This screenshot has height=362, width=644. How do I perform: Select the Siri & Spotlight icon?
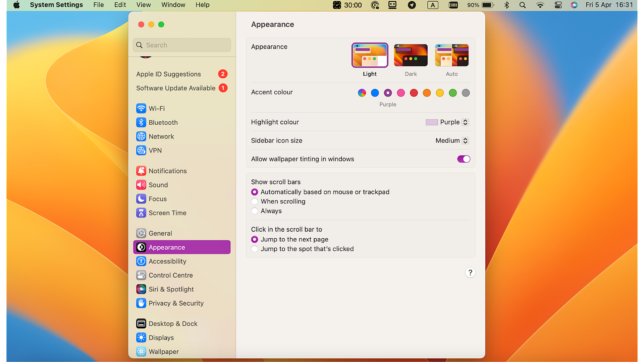click(141, 289)
